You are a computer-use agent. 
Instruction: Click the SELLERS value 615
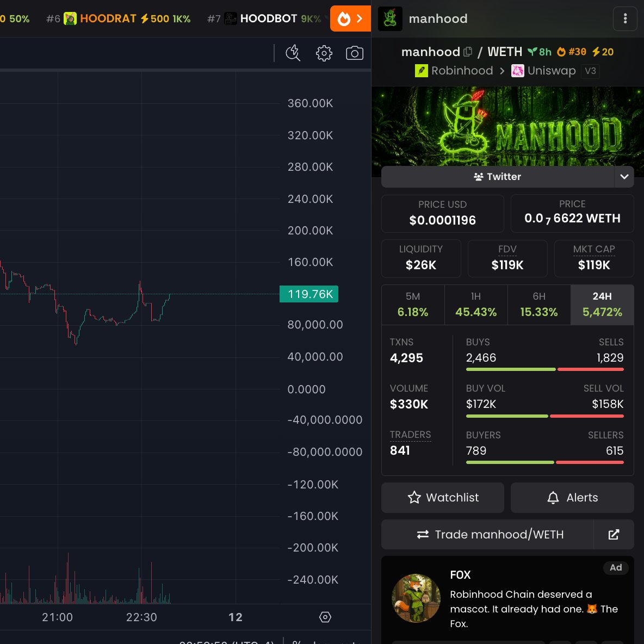[x=615, y=450]
